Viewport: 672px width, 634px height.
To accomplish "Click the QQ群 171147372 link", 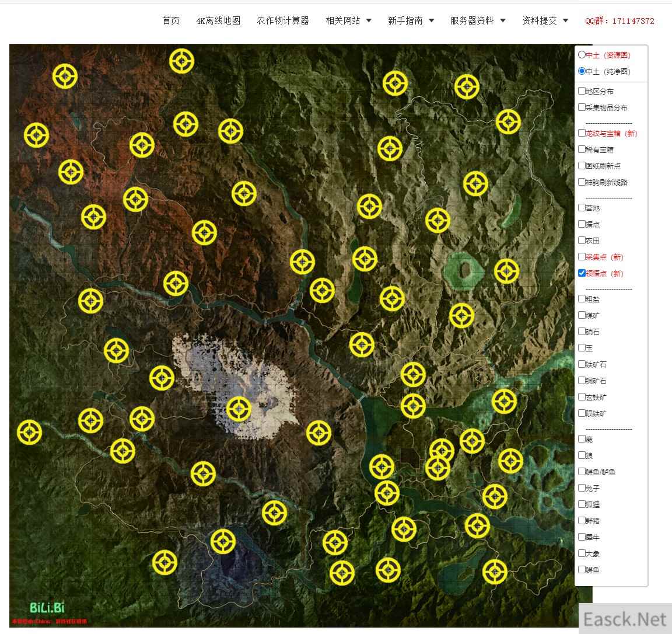I will click(x=619, y=20).
